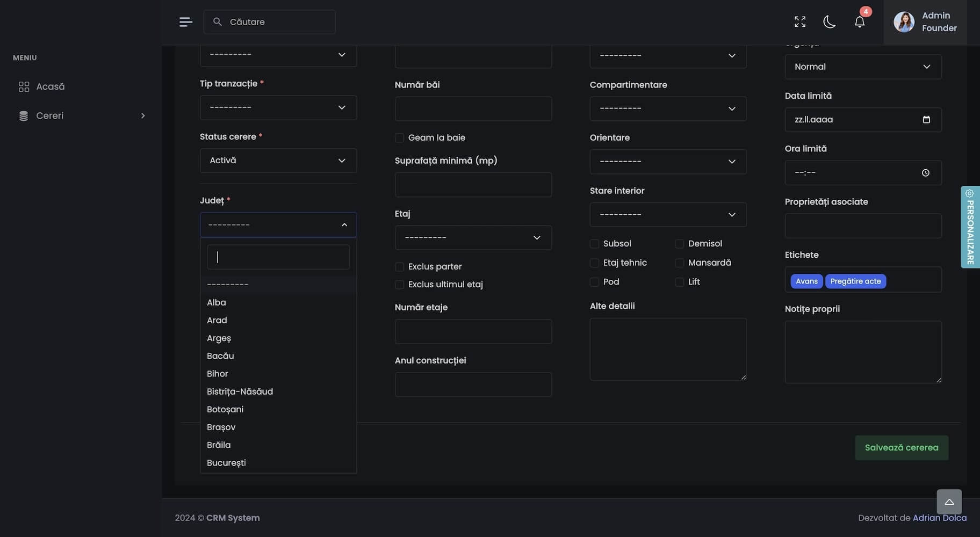Open notifications bell
Image resolution: width=980 pixels, height=537 pixels.
coord(859,22)
